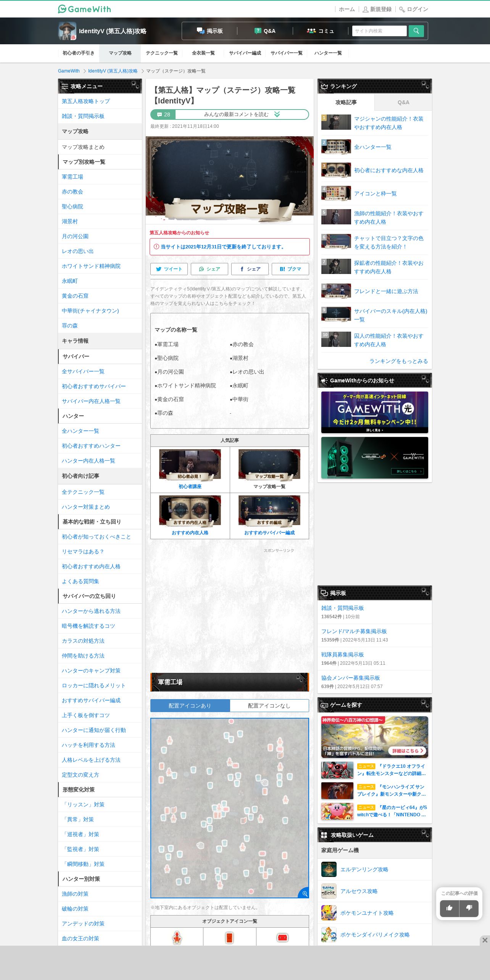Screen dimensions: 490x980
Task: Click the 新規登録 user icon link
Action: coord(377,9)
